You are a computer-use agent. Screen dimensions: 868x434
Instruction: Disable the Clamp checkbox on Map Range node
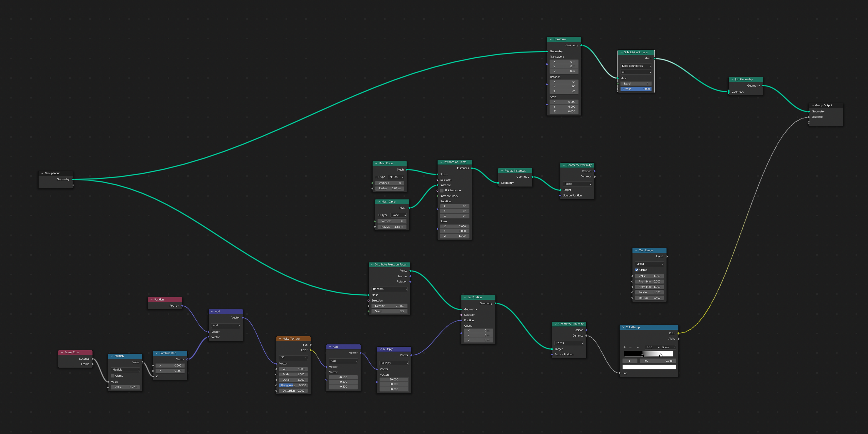pos(637,270)
